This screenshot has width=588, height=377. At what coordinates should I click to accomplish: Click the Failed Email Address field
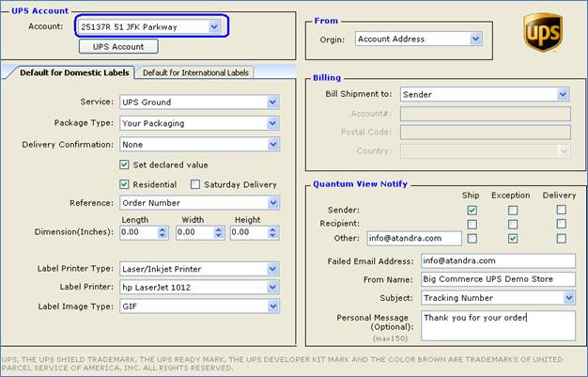pos(498,260)
